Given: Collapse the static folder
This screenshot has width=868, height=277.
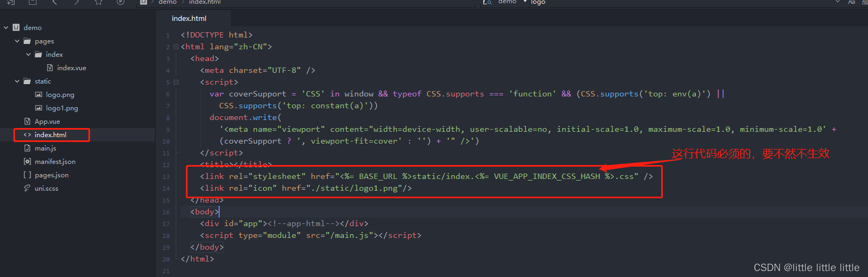Looking at the screenshot, I should pos(17,81).
